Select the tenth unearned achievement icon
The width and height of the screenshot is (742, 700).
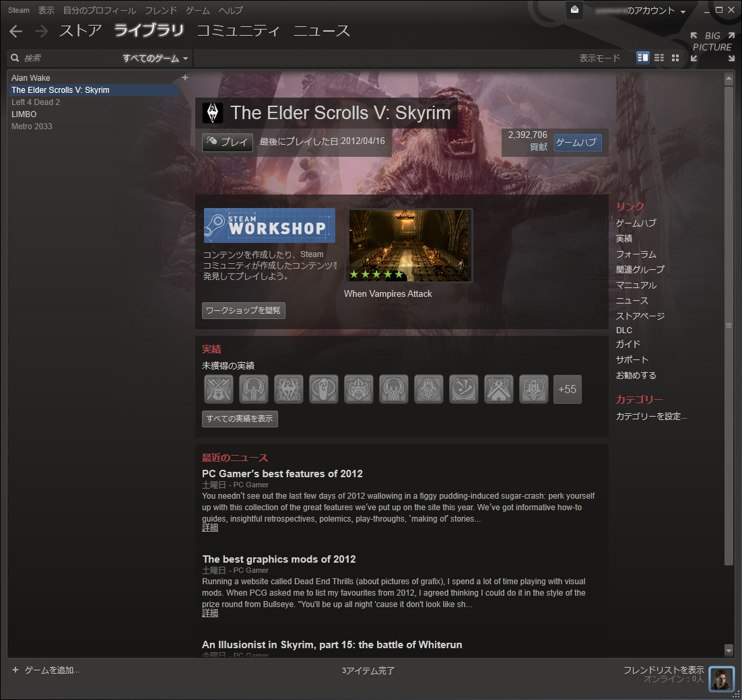[534, 389]
